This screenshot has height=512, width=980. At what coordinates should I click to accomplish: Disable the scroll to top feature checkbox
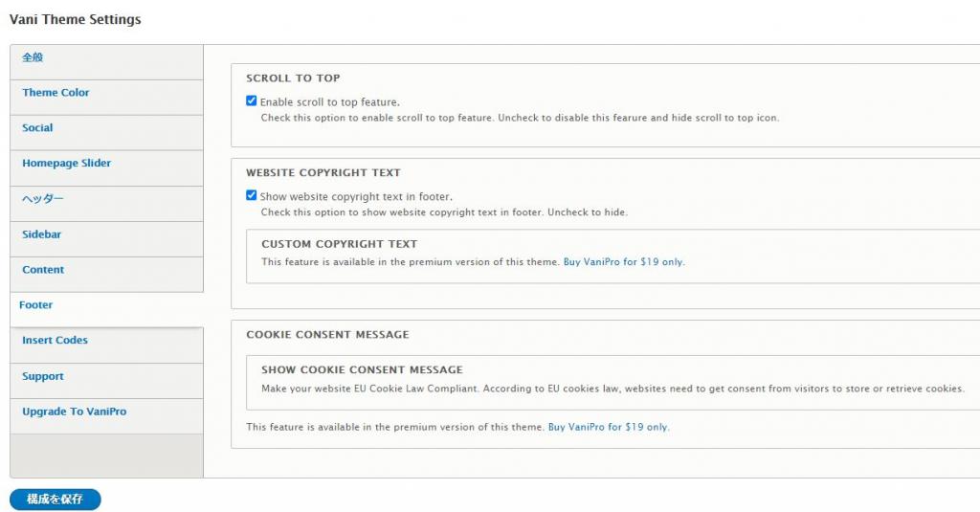click(252, 100)
